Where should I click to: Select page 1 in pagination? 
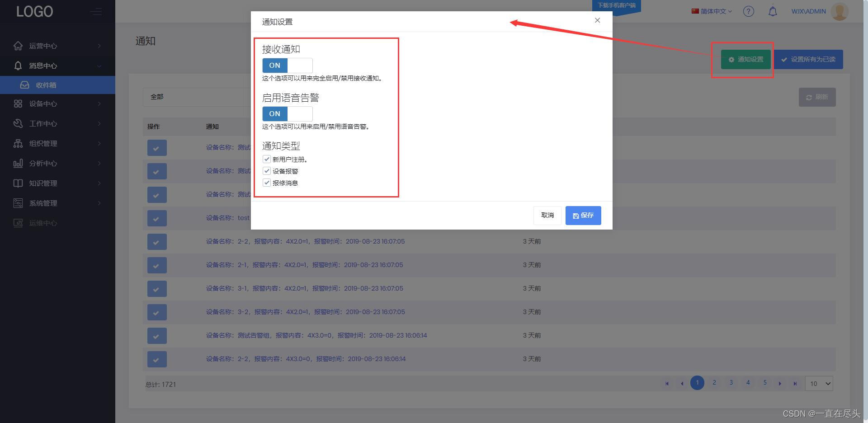coord(697,383)
